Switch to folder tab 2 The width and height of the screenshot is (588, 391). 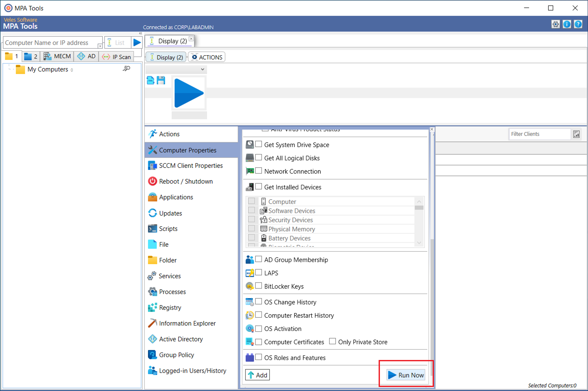(x=31, y=57)
